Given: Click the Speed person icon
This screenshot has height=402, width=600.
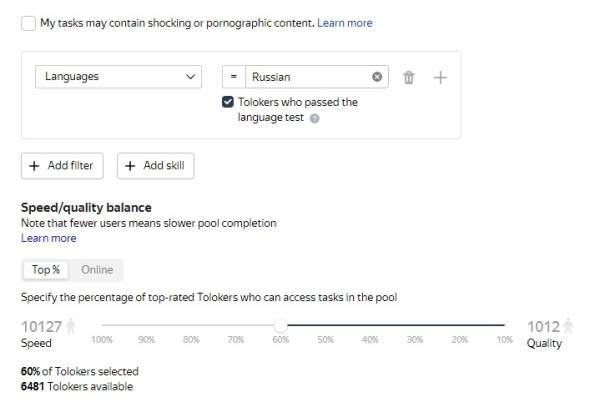Looking at the screenshot, I should click(71, 325).
